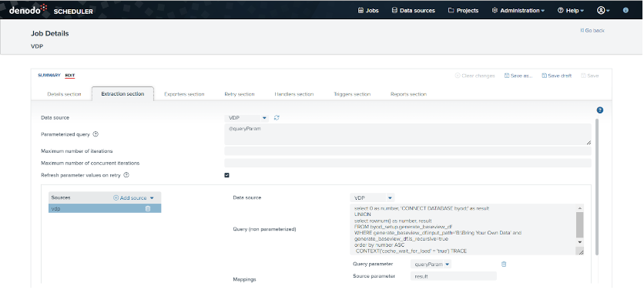Open the Add source dropdown

tap(133, 197)
